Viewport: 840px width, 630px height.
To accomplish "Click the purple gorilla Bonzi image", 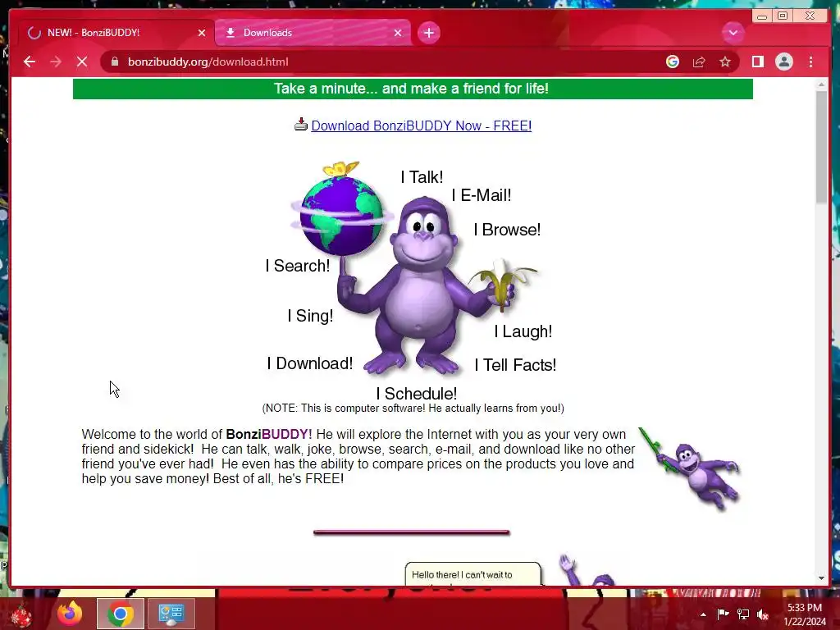I will click(x=423, y=285).
